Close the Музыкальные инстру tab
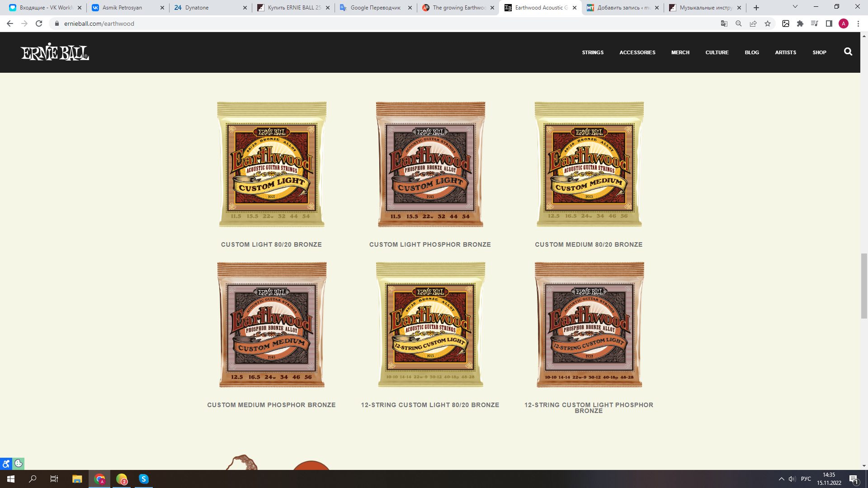 pos(739,8)
